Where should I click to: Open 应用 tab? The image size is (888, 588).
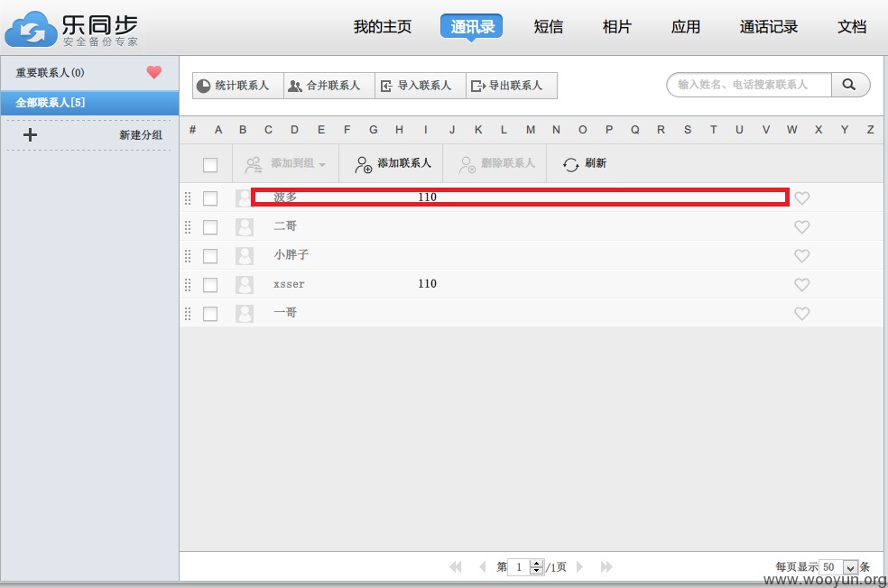685,26
